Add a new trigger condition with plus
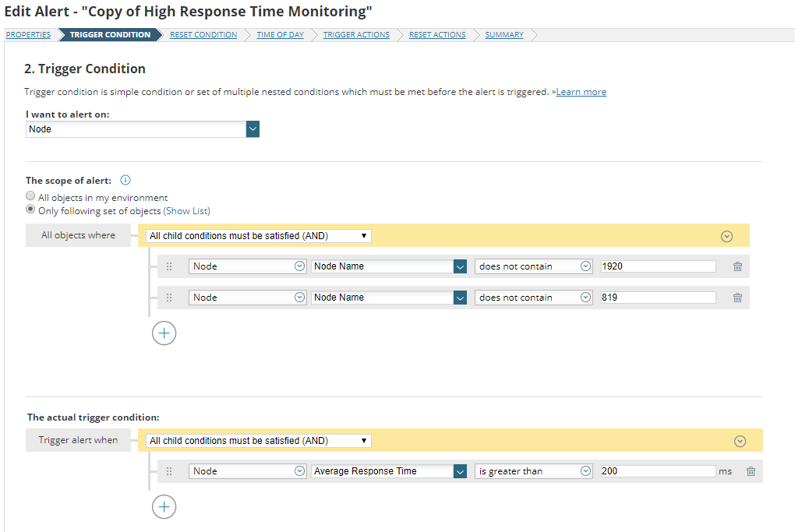The width and height of the screenshot is (795, 532). click(164, 507)
